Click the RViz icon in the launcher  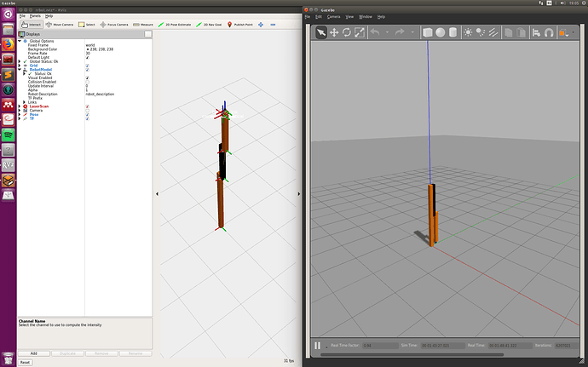pos(9,165)
